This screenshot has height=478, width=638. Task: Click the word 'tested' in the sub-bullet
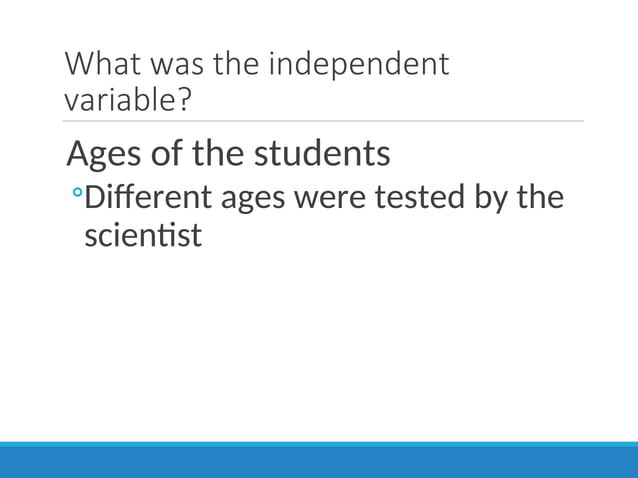pyautogui.click(x=420, y=198)
